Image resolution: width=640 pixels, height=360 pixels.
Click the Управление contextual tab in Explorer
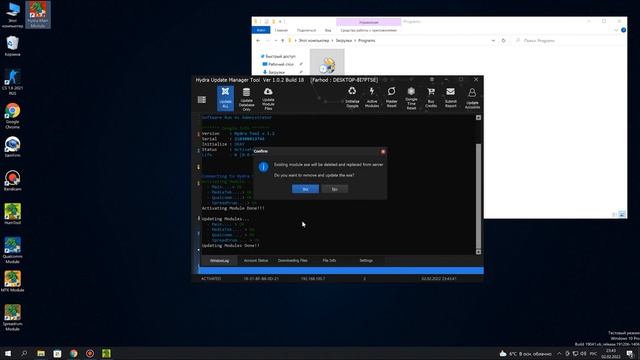tap(369, 22)
